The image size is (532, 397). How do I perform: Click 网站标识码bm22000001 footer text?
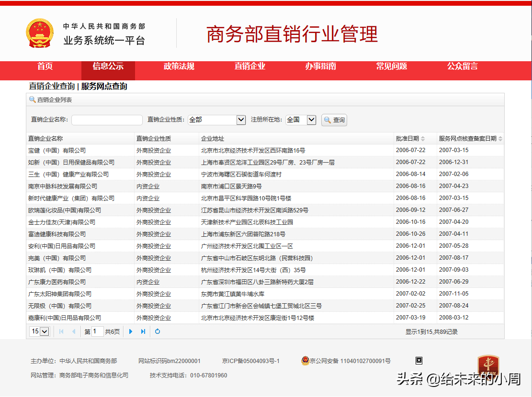coord(170,361)
